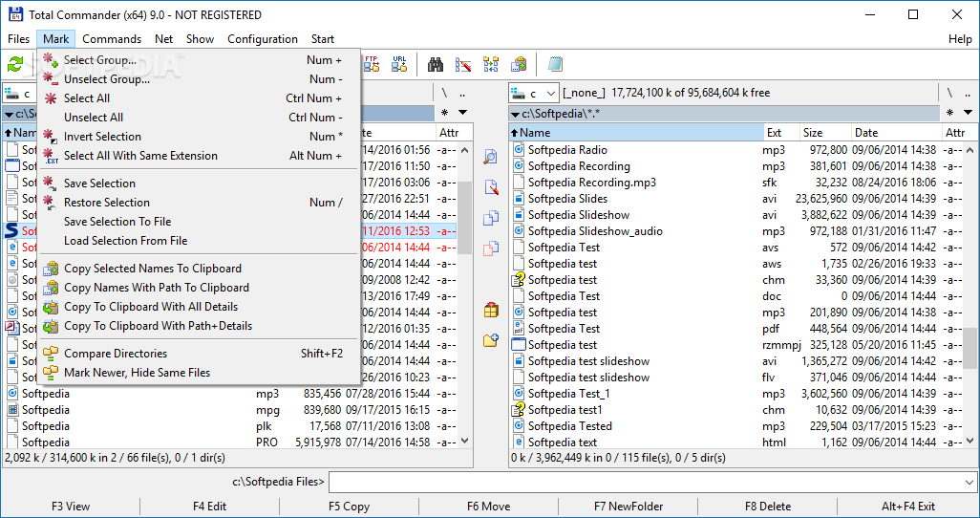Choose Copy To Clipboard With All Details
The image size is (980, 518).
pyautogui.click(x=199, y=307)
